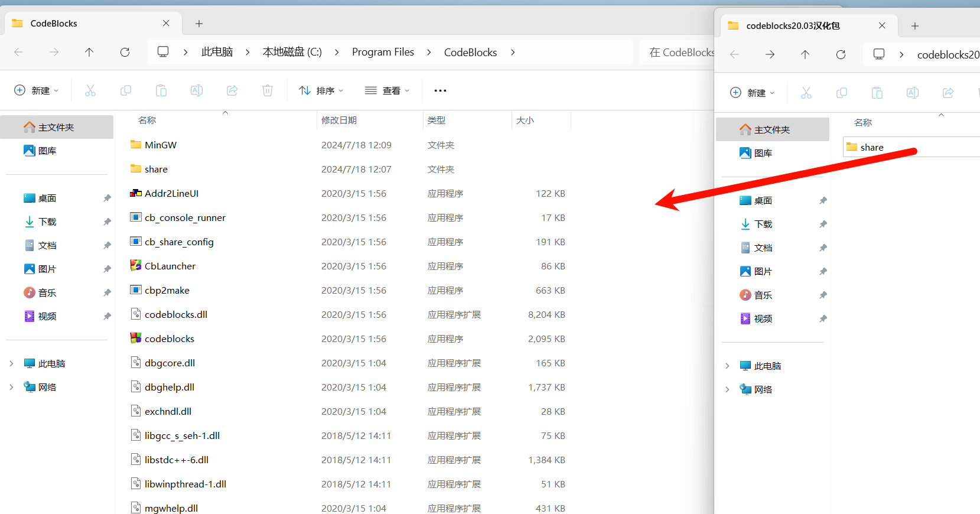
Task: Click chevron after CodeBlocks in address bar
Action: point(513,52)
